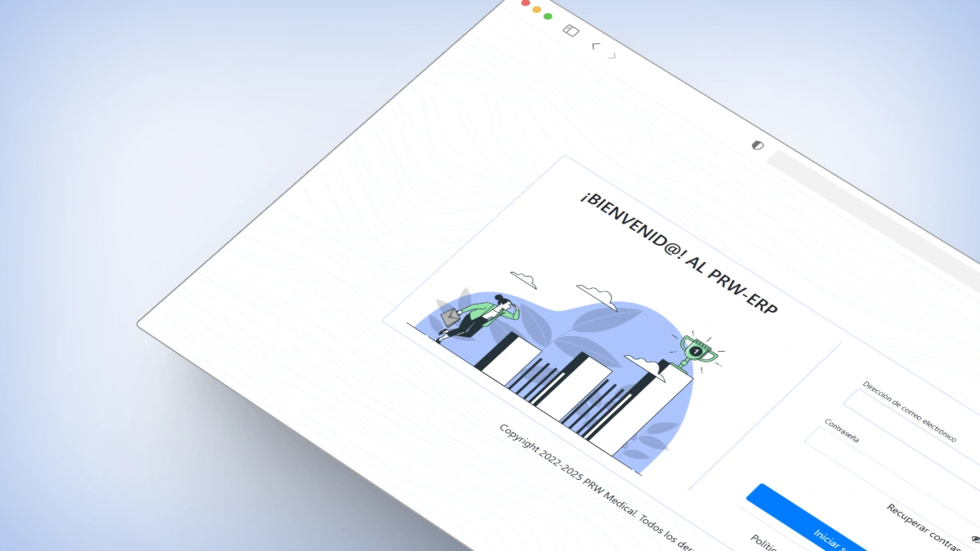980x551 pixels.
Task: Go forward using the right chevron
Action: [612, 56]
